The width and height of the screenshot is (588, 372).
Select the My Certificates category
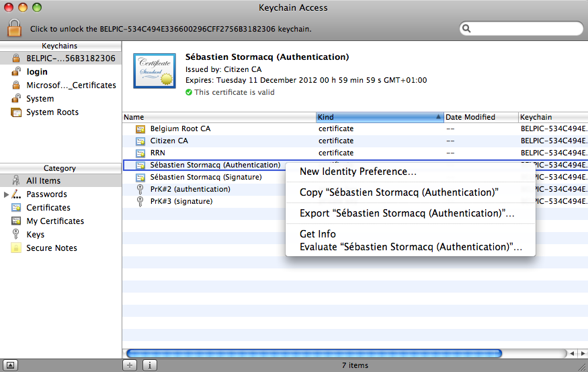click(60, 221)
